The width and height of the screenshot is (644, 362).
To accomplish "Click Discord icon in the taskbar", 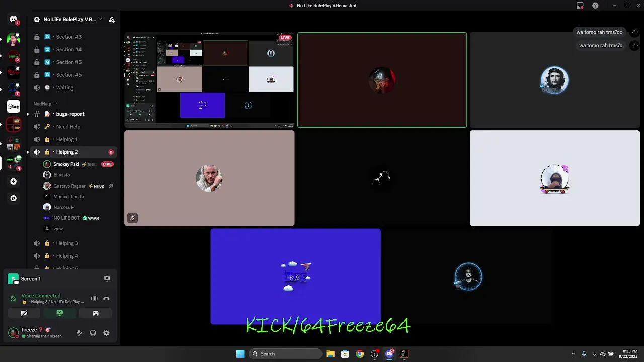I will click(389, 354).
